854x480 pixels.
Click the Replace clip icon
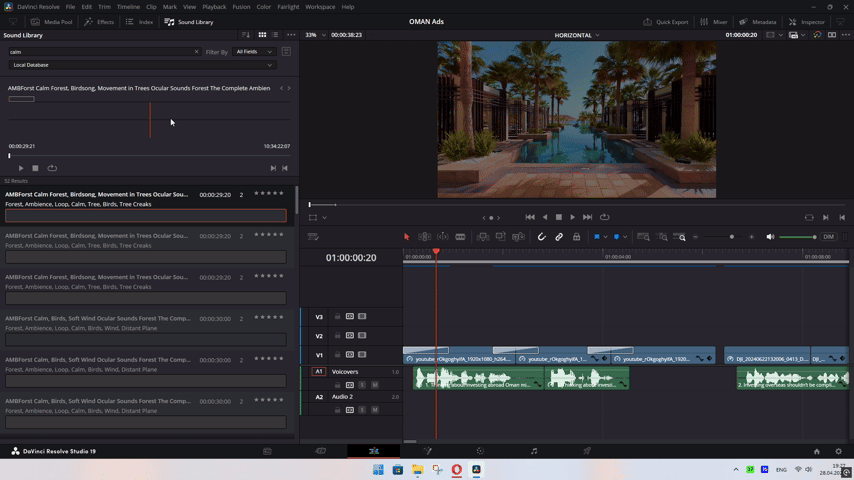[x=518, y=237]
